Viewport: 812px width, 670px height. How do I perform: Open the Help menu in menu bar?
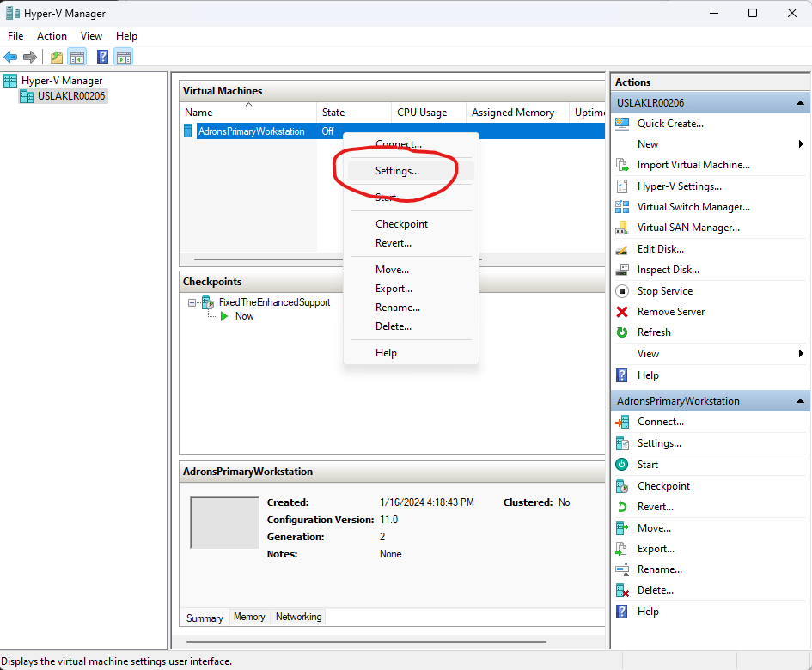[126, 36]
